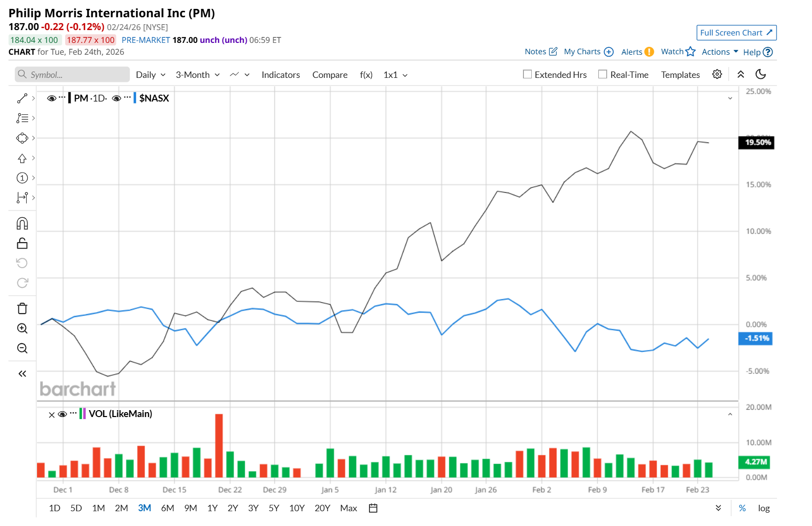Open PM series options ellipsis
The width and height of the screenshot is (812, 526).
click(x=62, y=97)
